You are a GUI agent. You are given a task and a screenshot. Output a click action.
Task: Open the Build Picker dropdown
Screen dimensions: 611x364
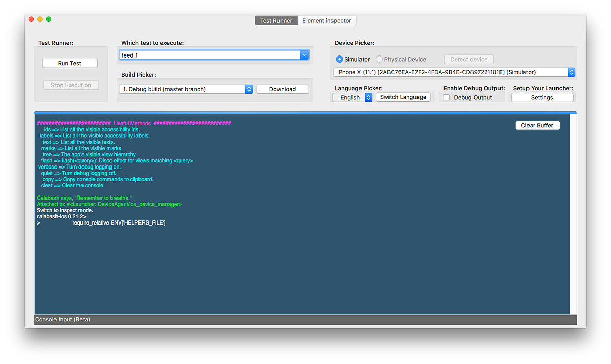[x=186, y=89]
